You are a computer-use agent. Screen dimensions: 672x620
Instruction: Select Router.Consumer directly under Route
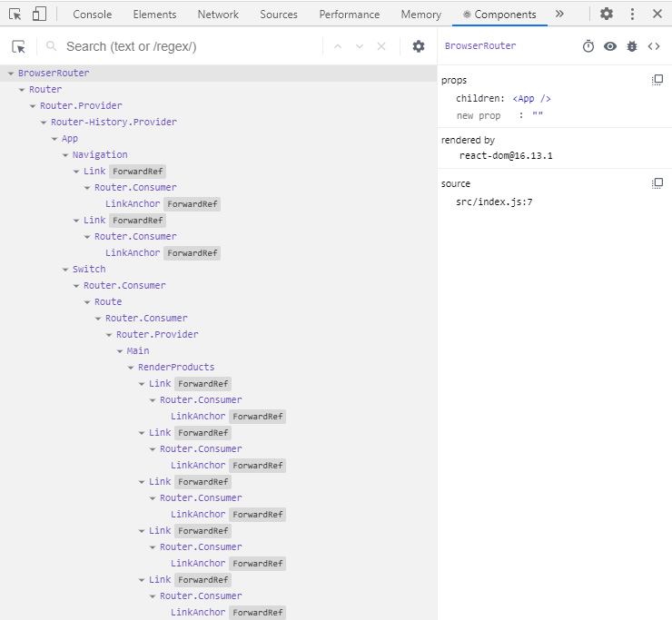146,318
